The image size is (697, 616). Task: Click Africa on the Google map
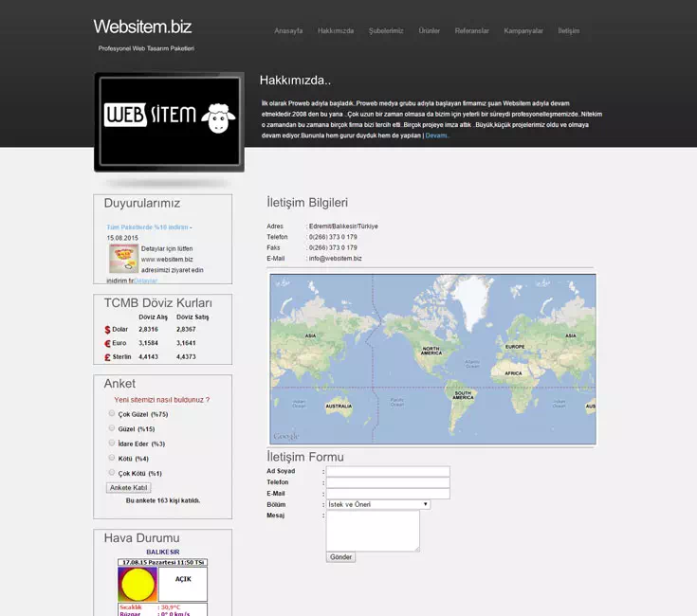[x=512, y=375]
